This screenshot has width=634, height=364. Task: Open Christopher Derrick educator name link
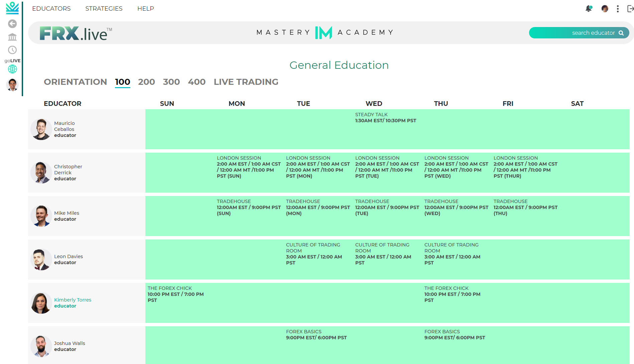pyautogui.click(x=68, y=170)
